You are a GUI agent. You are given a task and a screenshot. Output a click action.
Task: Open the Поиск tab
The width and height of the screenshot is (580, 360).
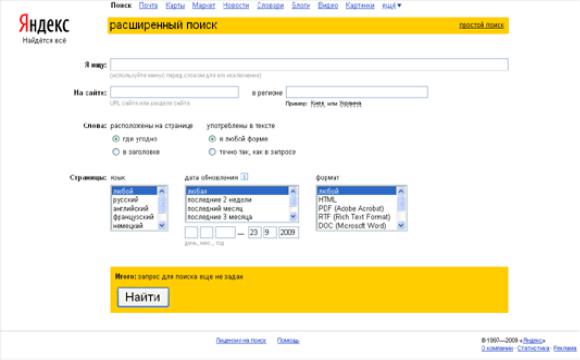coord(121,6)
